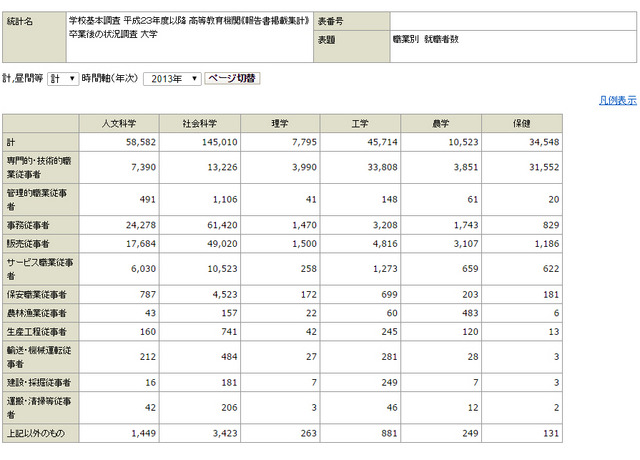Select the 専門的・技術的職業従事者 row header

coord(40,167)
